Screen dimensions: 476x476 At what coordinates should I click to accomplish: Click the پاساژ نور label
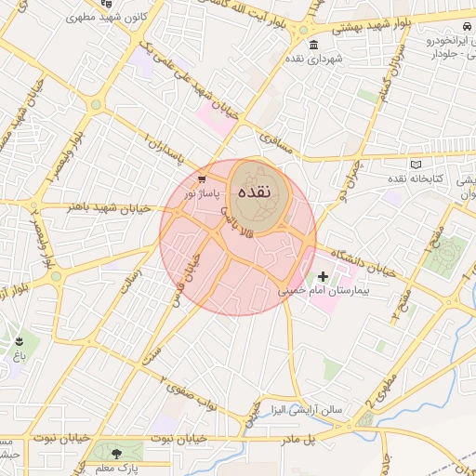click(x=202, y=194)
